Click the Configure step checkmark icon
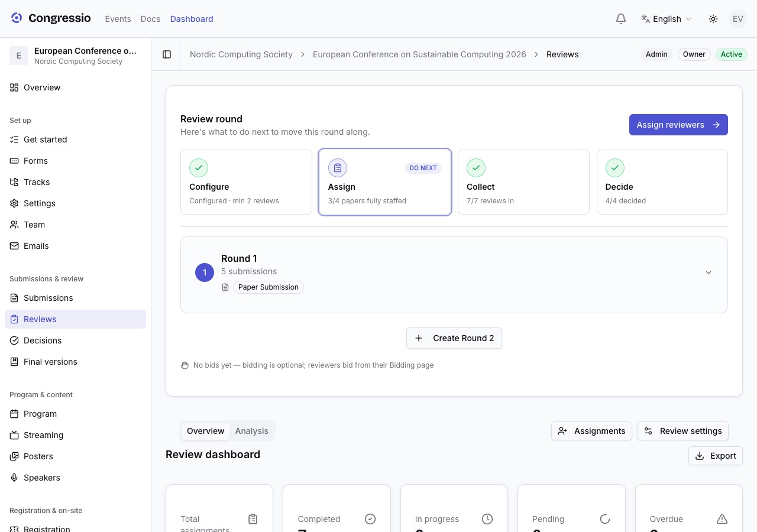The image size is (757, 532). 199,168
